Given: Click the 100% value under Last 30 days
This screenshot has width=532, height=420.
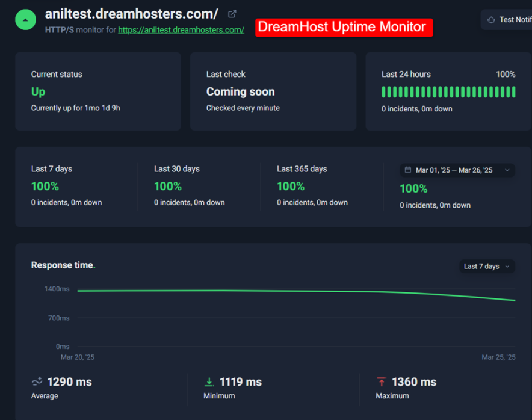Looking at the screenshot, I should click(168, 187).
